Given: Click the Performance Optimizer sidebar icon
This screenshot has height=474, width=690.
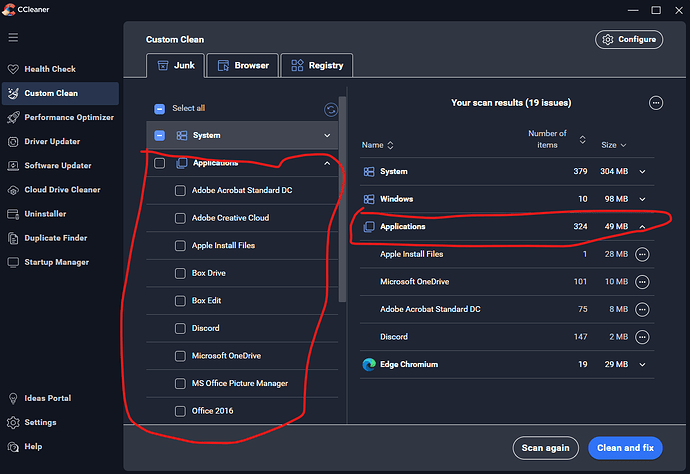Looking at the screenshot, I should 13,117.
